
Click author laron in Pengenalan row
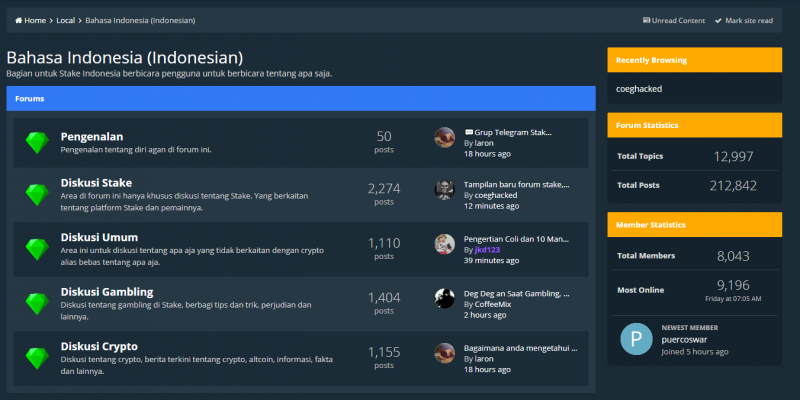pyautogui.click(x=484, y=143)
